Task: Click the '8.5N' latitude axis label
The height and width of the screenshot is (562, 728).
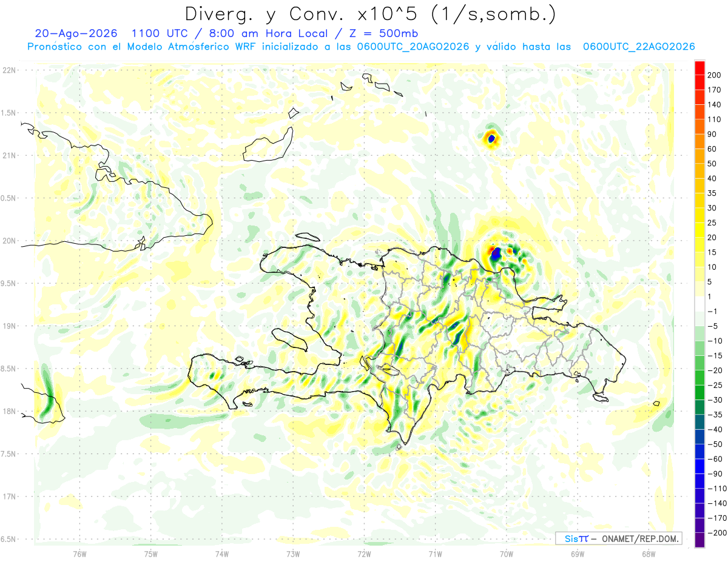Action: (8, 369)
